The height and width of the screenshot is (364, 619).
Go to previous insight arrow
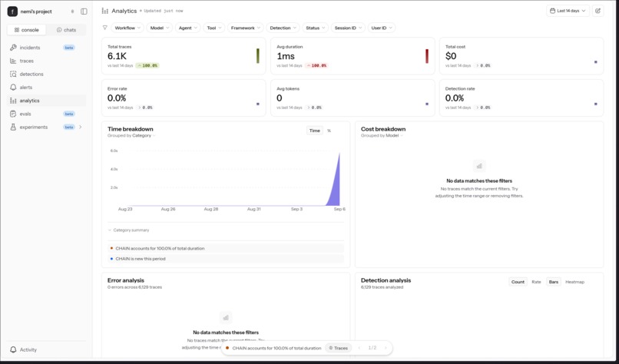359,348
